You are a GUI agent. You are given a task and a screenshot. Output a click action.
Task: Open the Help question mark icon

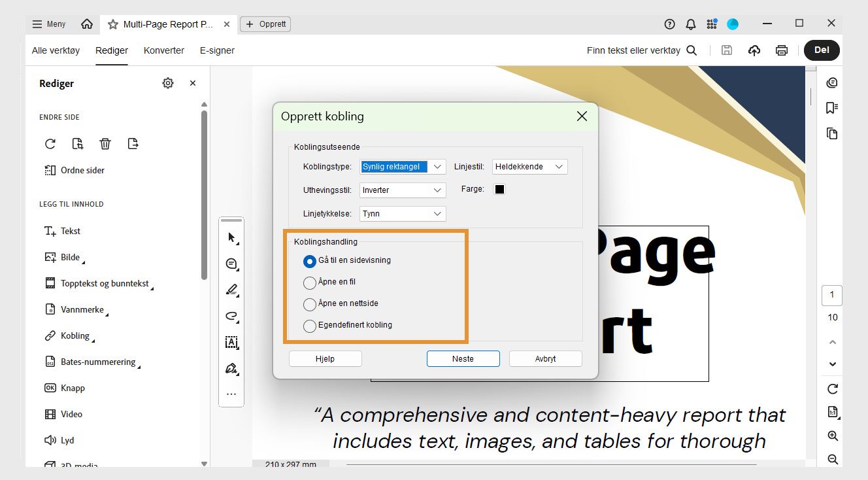pyautogui.click(x=669, y=24)
